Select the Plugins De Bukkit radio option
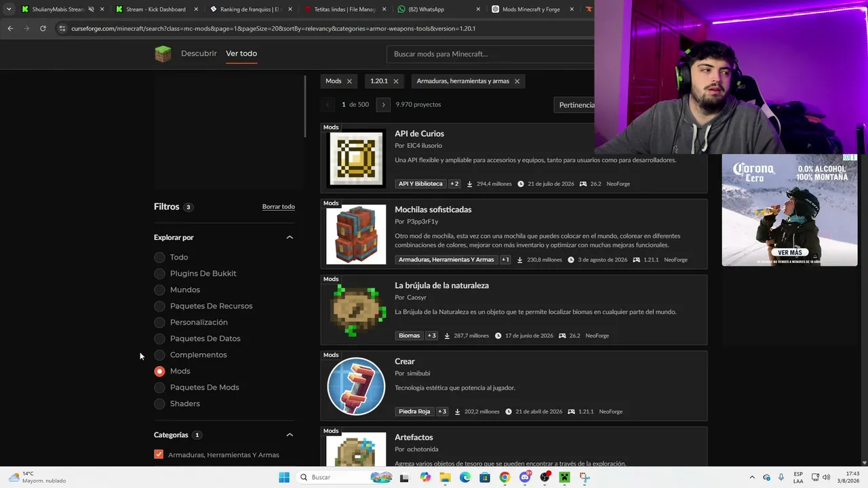This screenshot has width=868, height=488. click(159, 274)
